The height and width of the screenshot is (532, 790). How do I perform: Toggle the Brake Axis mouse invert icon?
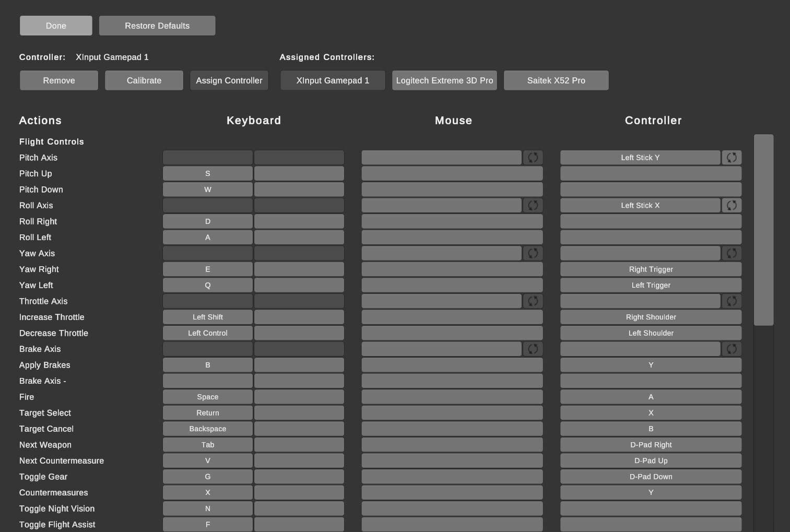coord(533,349)
